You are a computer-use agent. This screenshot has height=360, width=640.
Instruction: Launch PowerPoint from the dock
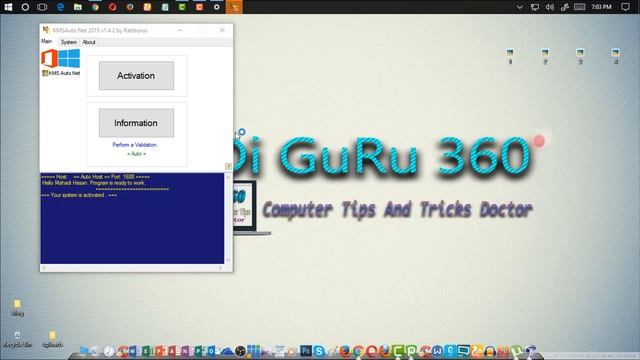coord(160,351)
